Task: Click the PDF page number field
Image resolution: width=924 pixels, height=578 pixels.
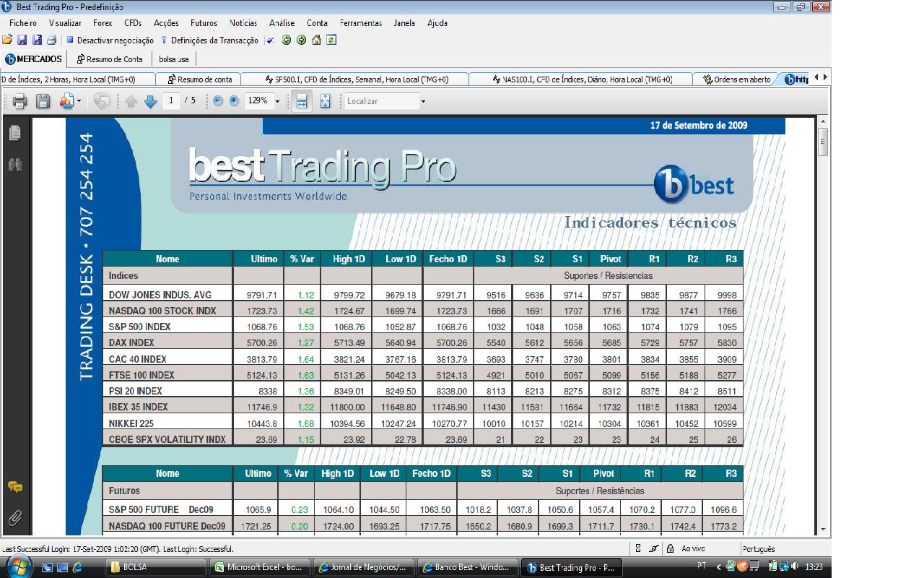Action: (x=171, y=101)
